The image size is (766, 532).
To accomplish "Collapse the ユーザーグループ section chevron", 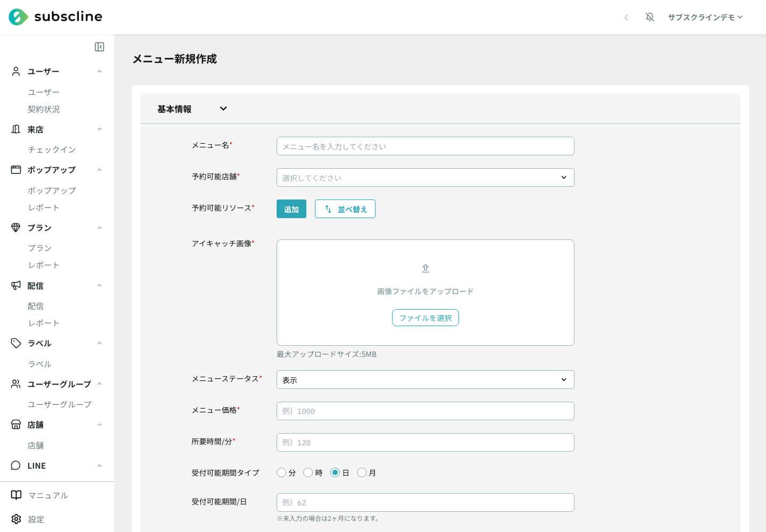I will point(99,384).
